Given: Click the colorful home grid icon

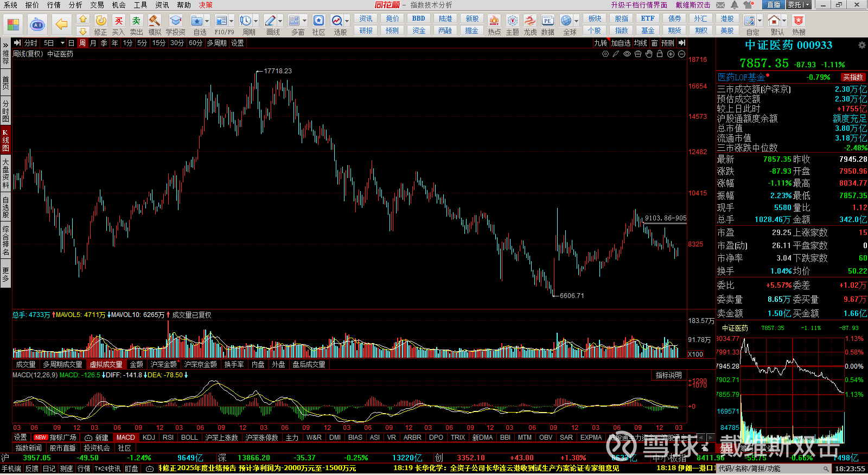Looking at the screenshot, I should pyautogui.click(x=13, y=24).
